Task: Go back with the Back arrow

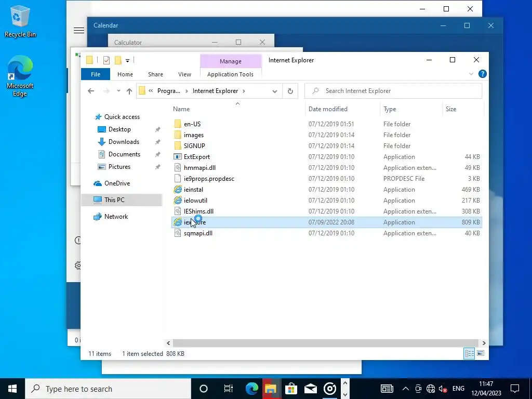Action: 90,91
